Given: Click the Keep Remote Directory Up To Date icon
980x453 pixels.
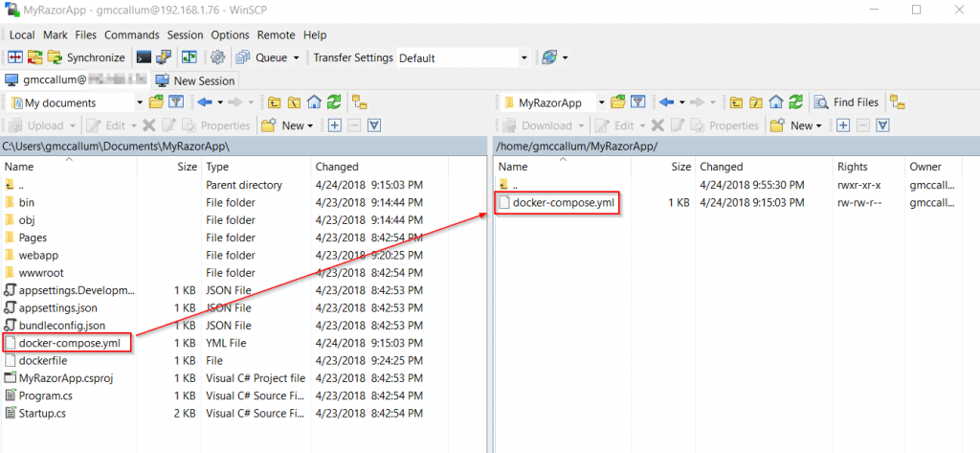Looking at the screenshot, I should 35,57.
